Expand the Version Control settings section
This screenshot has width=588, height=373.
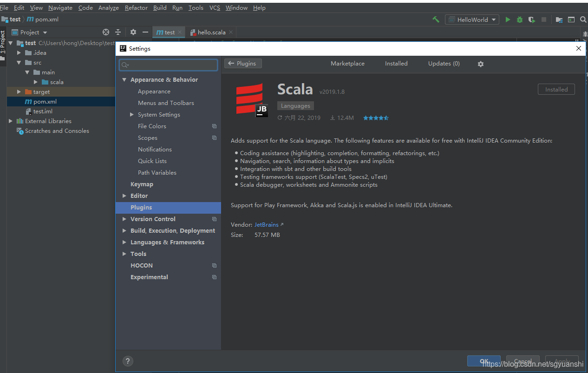(124, 219)
